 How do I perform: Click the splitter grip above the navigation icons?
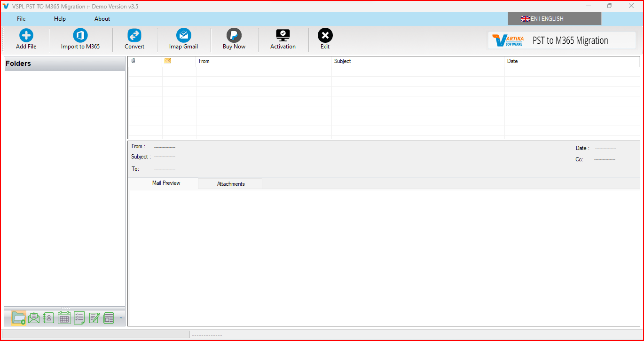(x=65, y=308)
